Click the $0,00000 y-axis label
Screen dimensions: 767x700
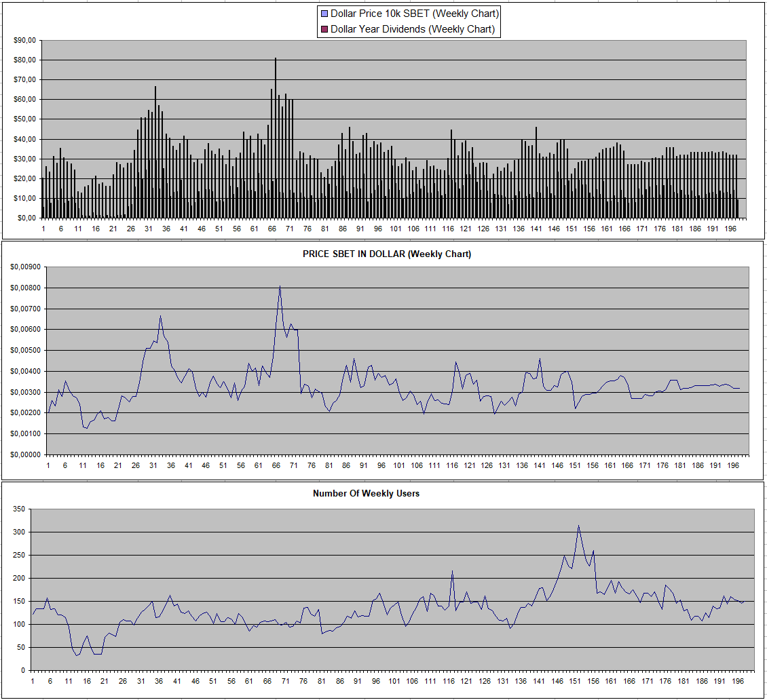pos(25,454)
